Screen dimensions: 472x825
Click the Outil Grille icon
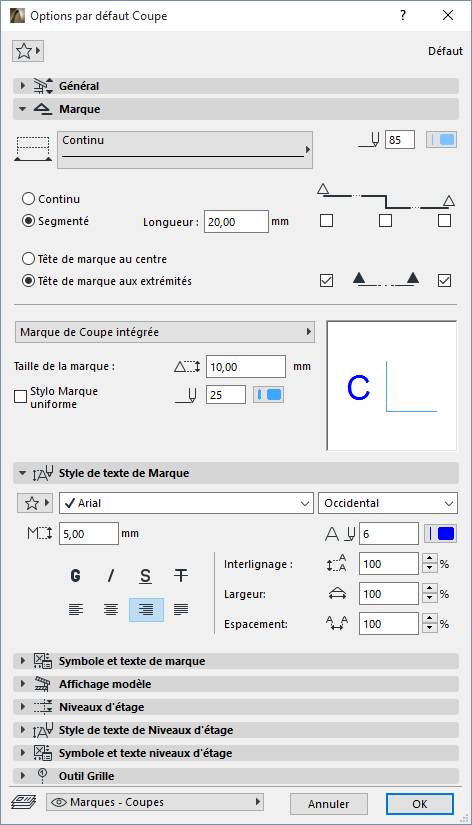43,776
